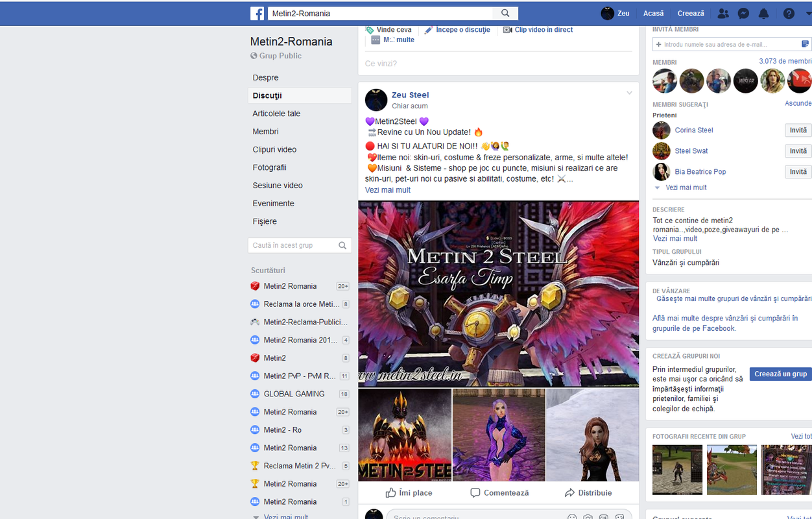Click the search magnifier button in top bar

coord(505,13)
